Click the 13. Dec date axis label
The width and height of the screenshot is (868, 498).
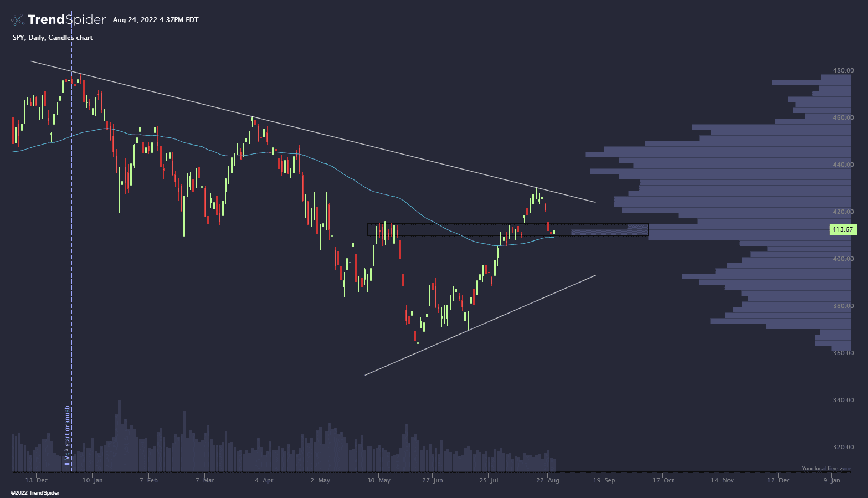[x=36, y=480]
